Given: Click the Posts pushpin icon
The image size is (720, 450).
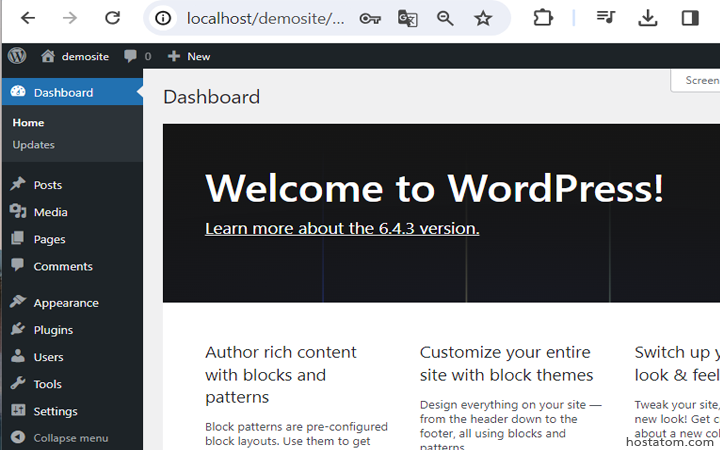Looking at the screenshot, I should point(17,184).
